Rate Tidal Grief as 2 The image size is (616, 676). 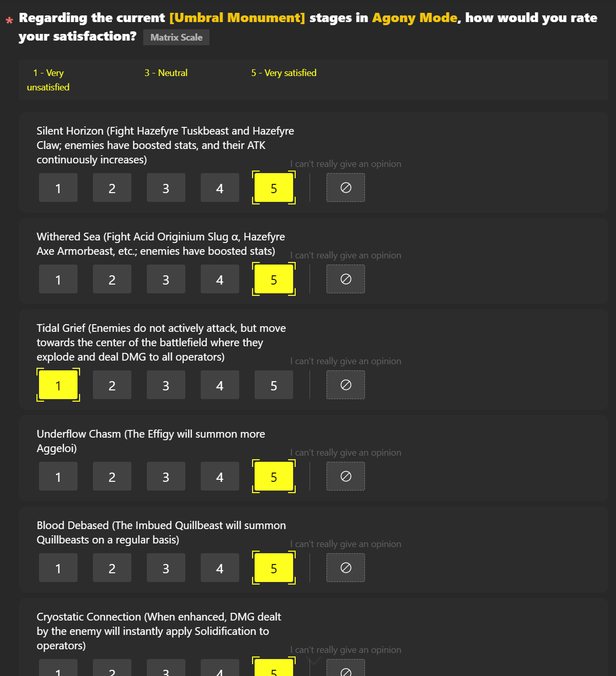[x=112, y=385]
